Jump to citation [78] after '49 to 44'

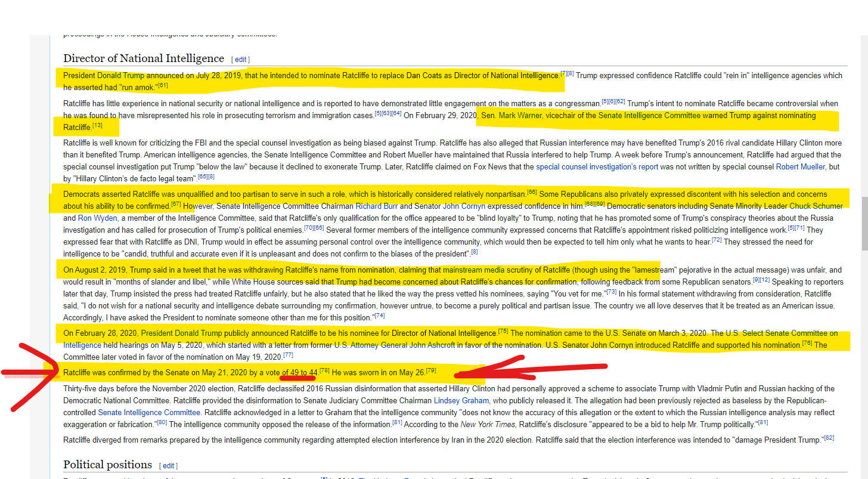pos(324,370)
